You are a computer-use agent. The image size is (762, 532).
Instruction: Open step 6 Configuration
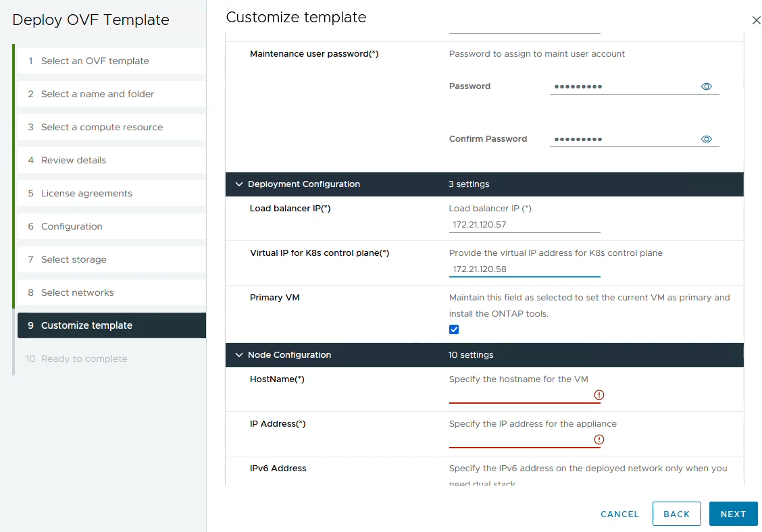(72, 226)
